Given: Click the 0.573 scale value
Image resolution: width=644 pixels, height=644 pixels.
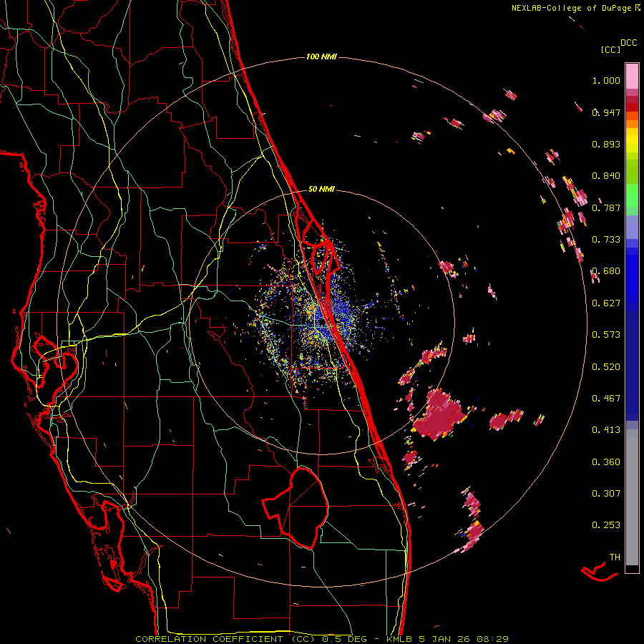Looking at the screenshot, I should point(606,335).
